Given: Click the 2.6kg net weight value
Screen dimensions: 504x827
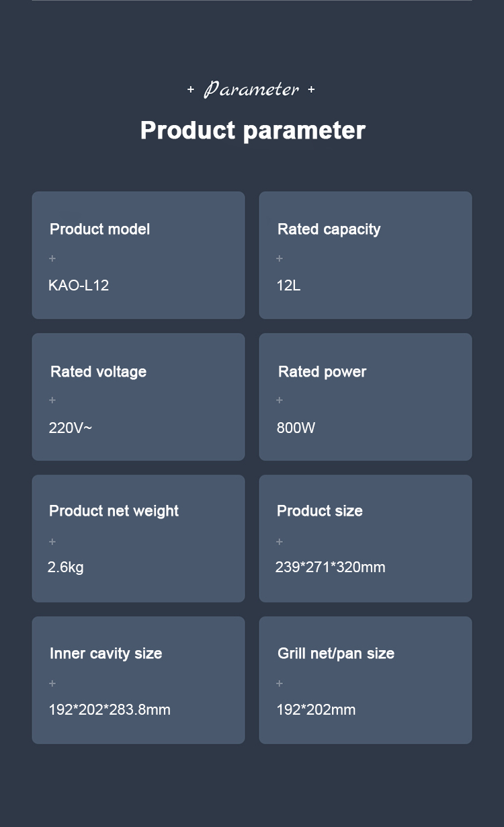Looking at the screenshot, I should [x=66, y=567].
